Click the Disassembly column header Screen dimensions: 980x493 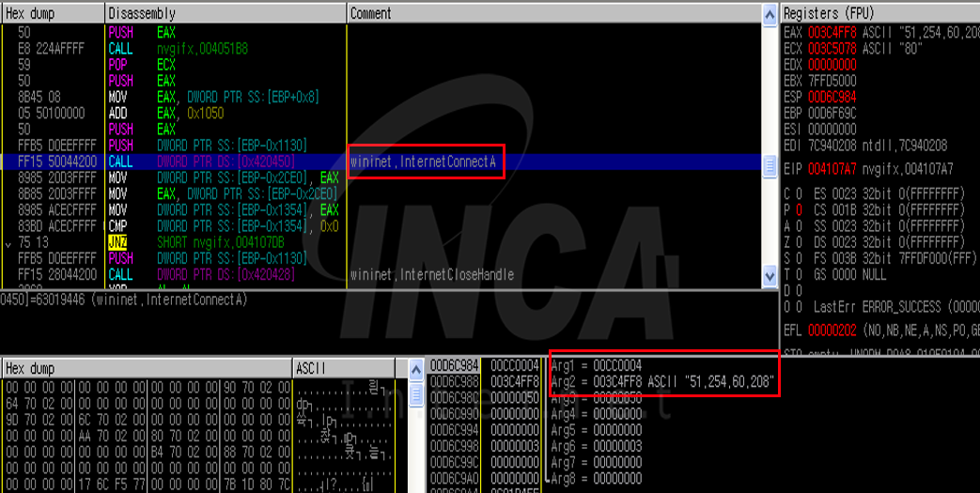[x=226, y=13]
